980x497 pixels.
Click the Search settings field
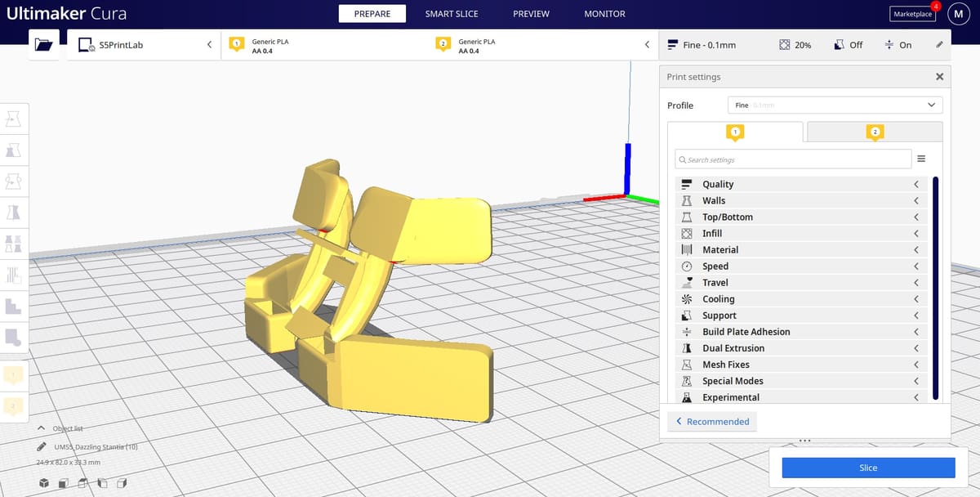coord(793,159)
